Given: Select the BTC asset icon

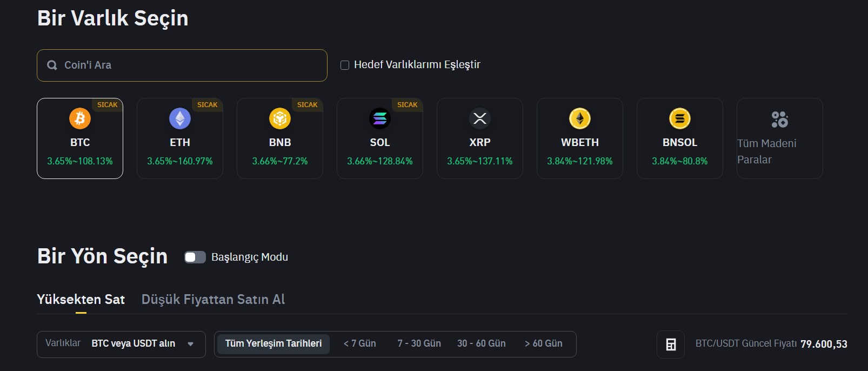Looking at the screenshot, I should tap(79, 119).
